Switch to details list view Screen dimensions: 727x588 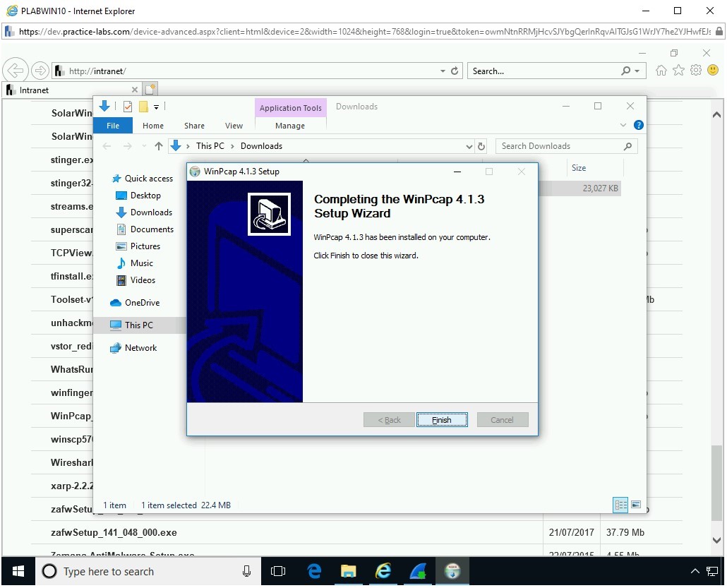click(x=620, y=505)
